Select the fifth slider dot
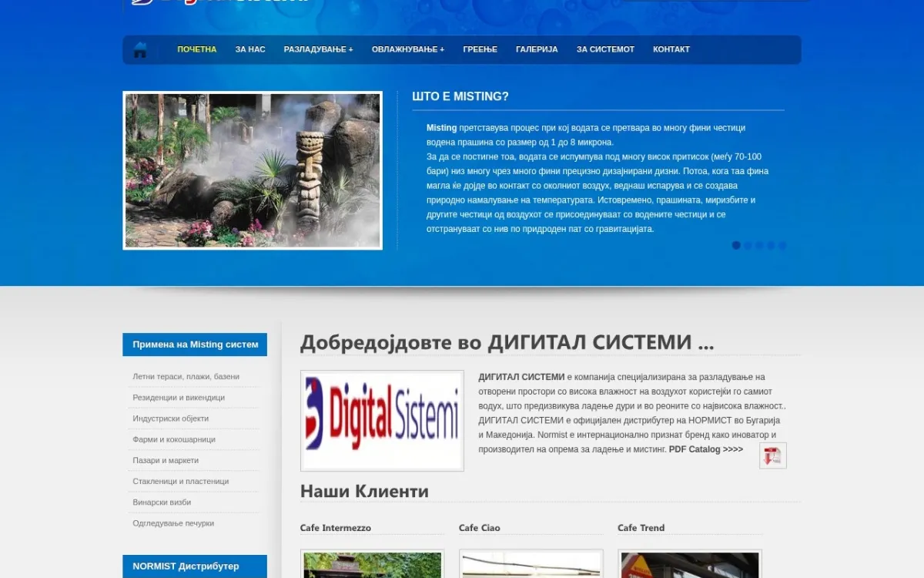 782,245
